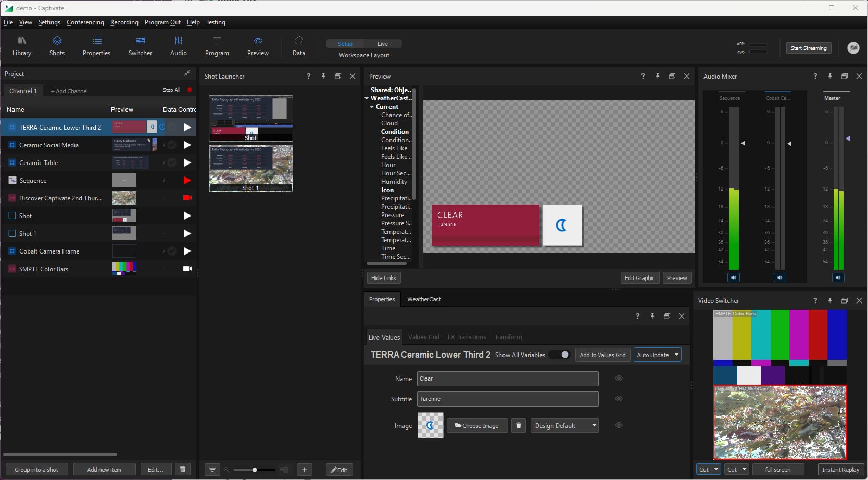The image size is (868, 480).
Task: Open the Switcher toolbar icon
Action: coord(140,46)
